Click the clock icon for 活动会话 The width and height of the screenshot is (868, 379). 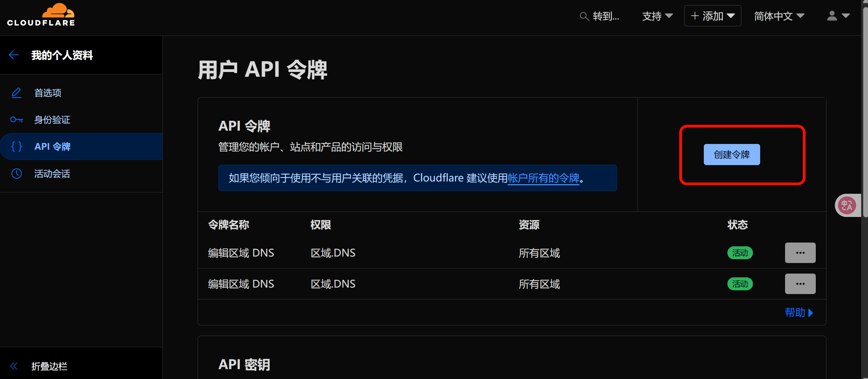pos(16,174)
